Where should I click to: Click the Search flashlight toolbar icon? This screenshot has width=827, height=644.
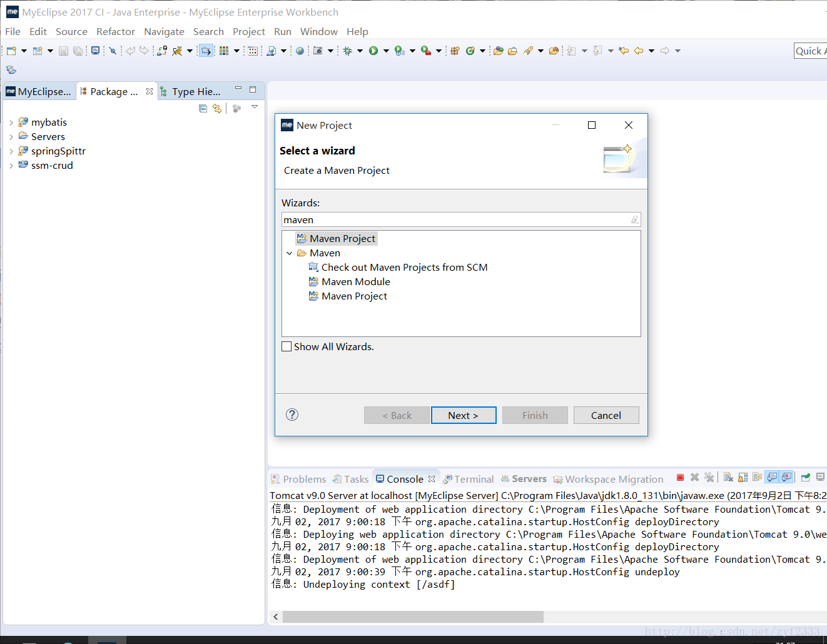(x=529, y=51)
